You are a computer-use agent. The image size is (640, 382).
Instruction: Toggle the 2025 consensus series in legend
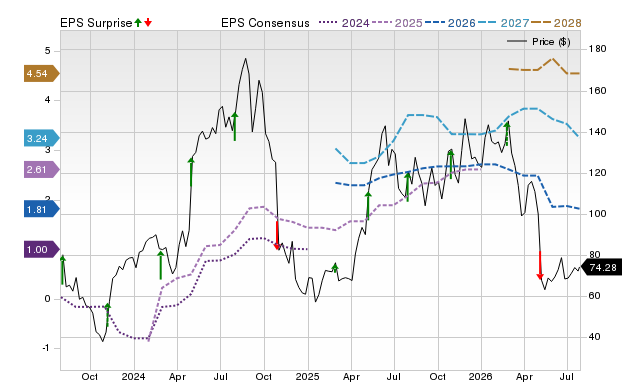pyautogui.click(x=397, y=23)
